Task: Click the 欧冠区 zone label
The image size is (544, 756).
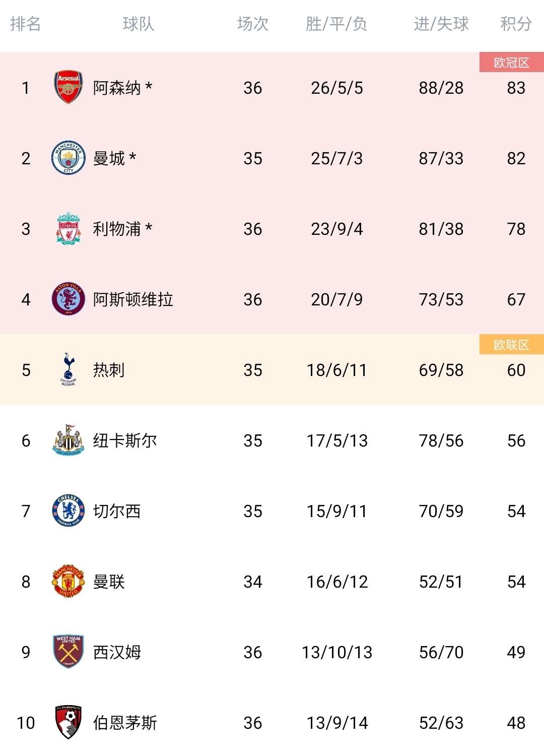Action: [x=511, y=62]
